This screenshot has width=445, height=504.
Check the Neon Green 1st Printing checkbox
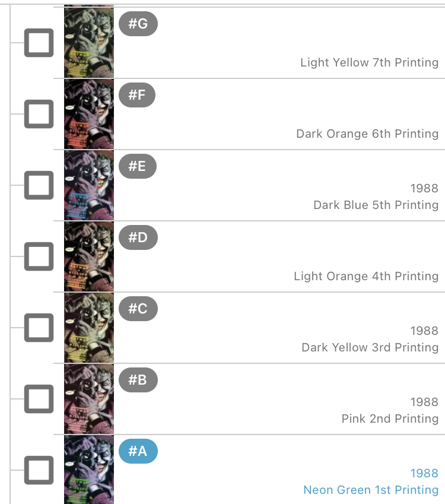(39, 470)
